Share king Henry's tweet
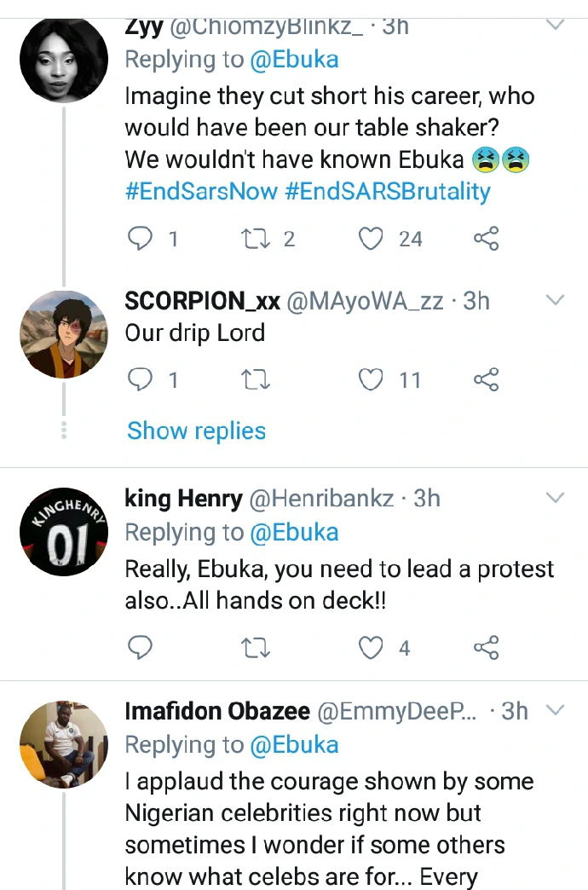The image size is (588, 890). (x=486, y=649)
